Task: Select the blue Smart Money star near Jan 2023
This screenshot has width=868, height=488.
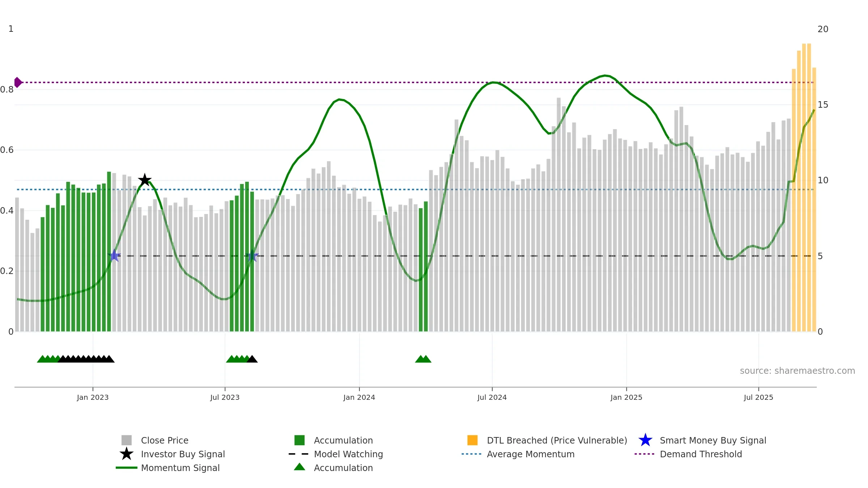Action: tap(114, 256)
